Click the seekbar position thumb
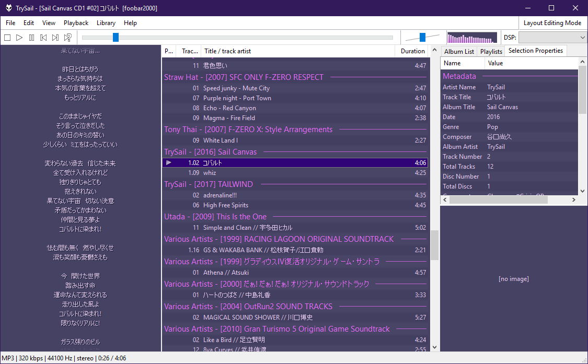 (116, 37)
